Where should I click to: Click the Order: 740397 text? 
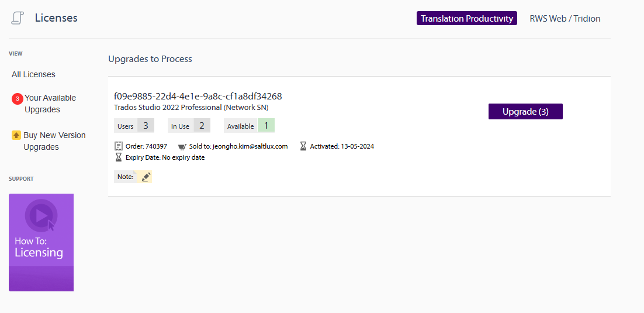(x=146, y=146)
